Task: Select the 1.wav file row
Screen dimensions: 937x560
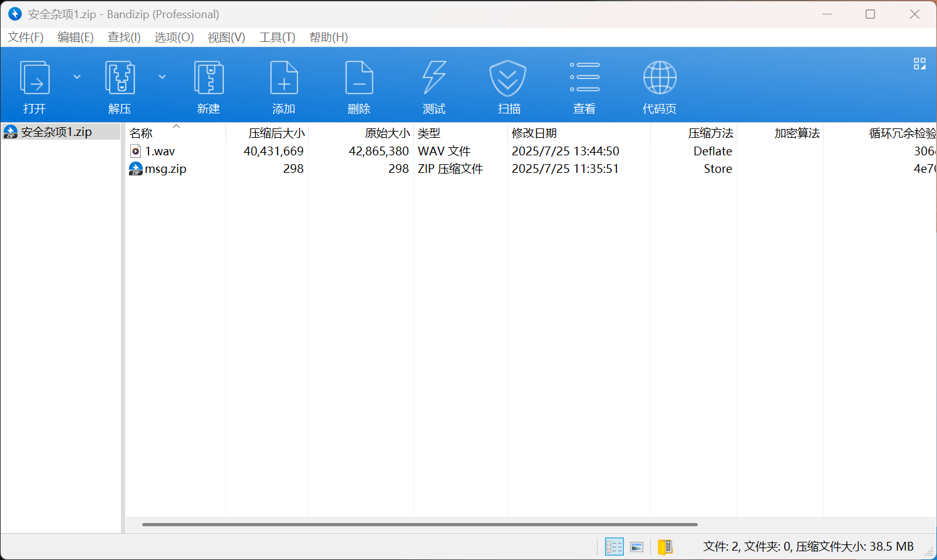Action: pyautogui.click(x=531, y=151)
